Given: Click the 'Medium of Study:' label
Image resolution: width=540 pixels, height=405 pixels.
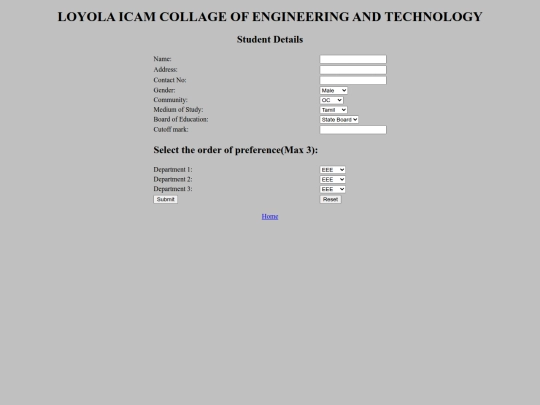Looking at the screenshot, I should 178,110.
